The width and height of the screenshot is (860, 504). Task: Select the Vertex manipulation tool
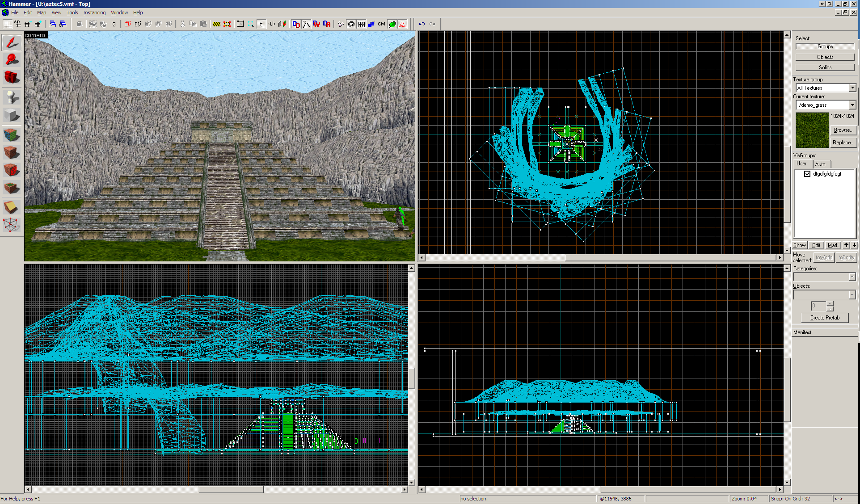click(x=12, y=225)
